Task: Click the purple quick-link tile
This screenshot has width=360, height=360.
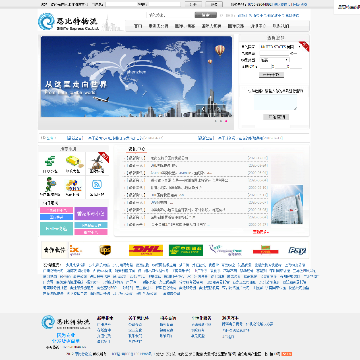Action: (91, 213)
